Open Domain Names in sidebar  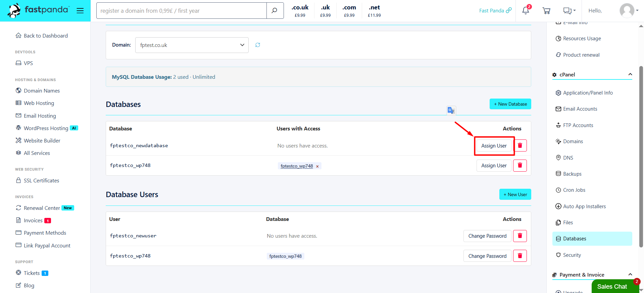tap(38, 91)
